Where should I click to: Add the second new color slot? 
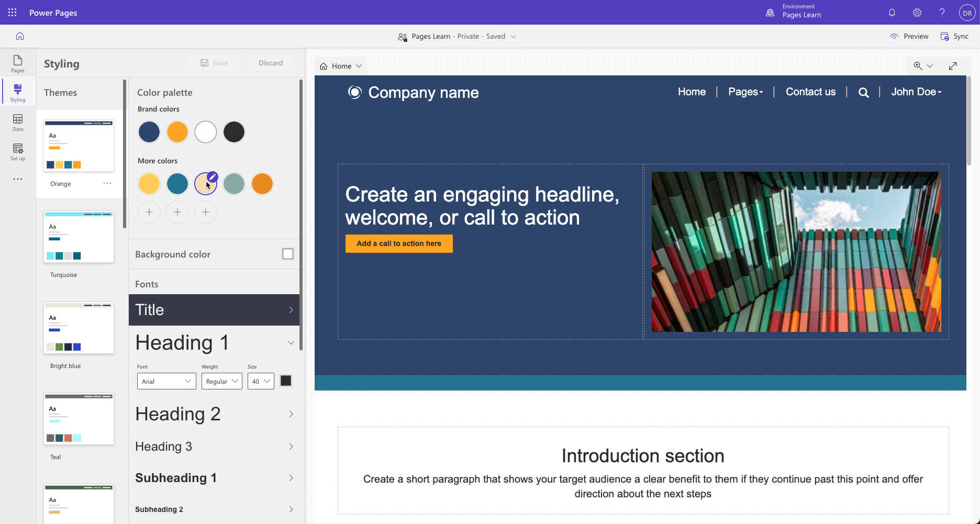point(177,212)
